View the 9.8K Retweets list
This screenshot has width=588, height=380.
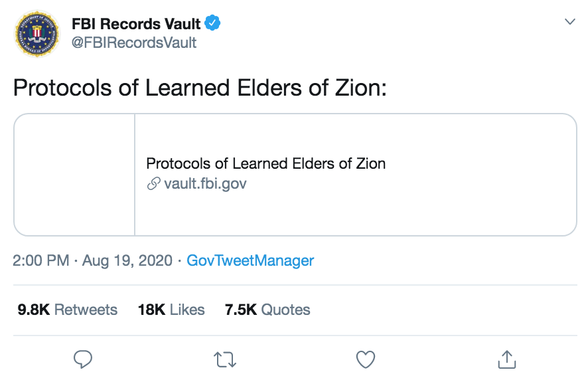point(68,310)
